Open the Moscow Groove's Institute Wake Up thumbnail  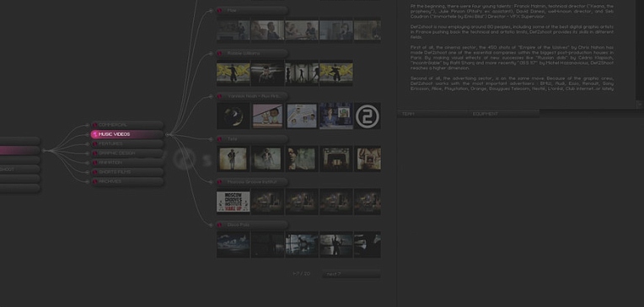[233, 202]
